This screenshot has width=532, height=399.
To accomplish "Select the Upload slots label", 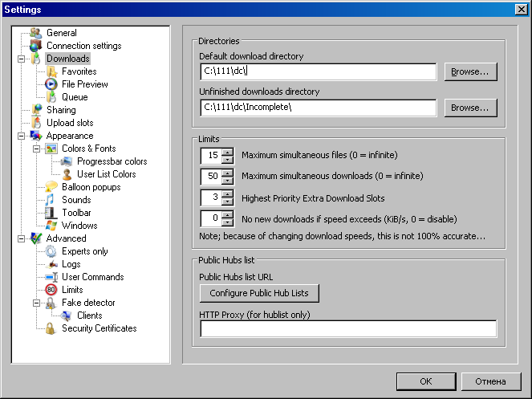I will pos(70,123).
